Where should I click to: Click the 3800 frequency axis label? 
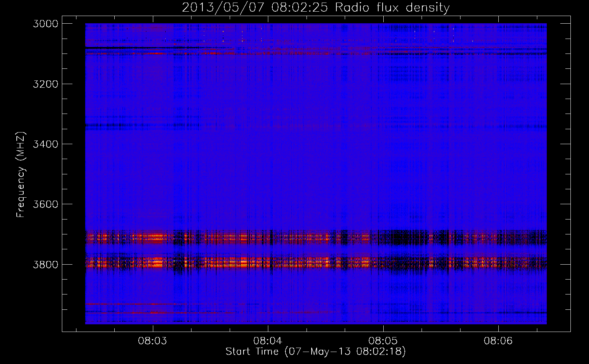coord(46,264)
